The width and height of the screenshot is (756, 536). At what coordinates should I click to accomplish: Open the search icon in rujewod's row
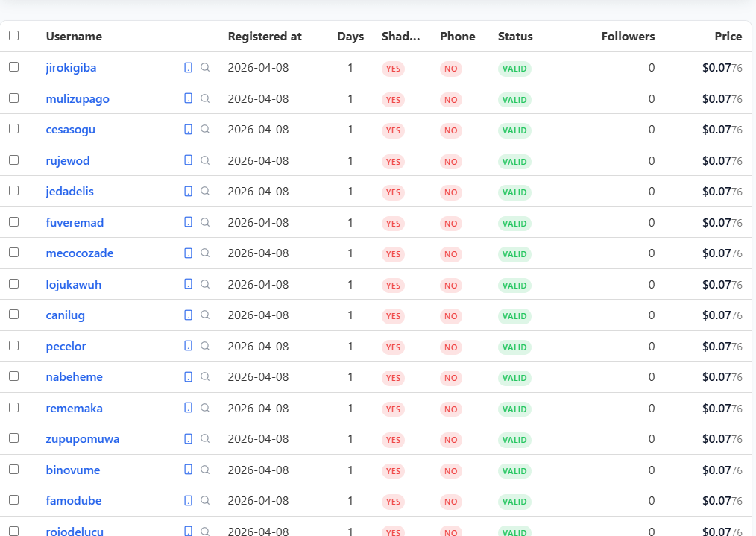205,160
